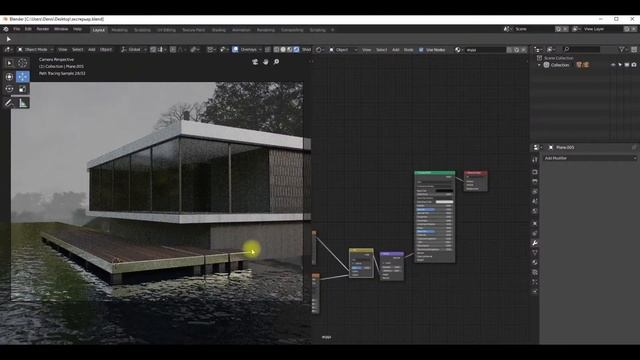Viewport: 640px width, 360px height.
Task: Toggle the Use Nodes checkbox
Action: 421,50
